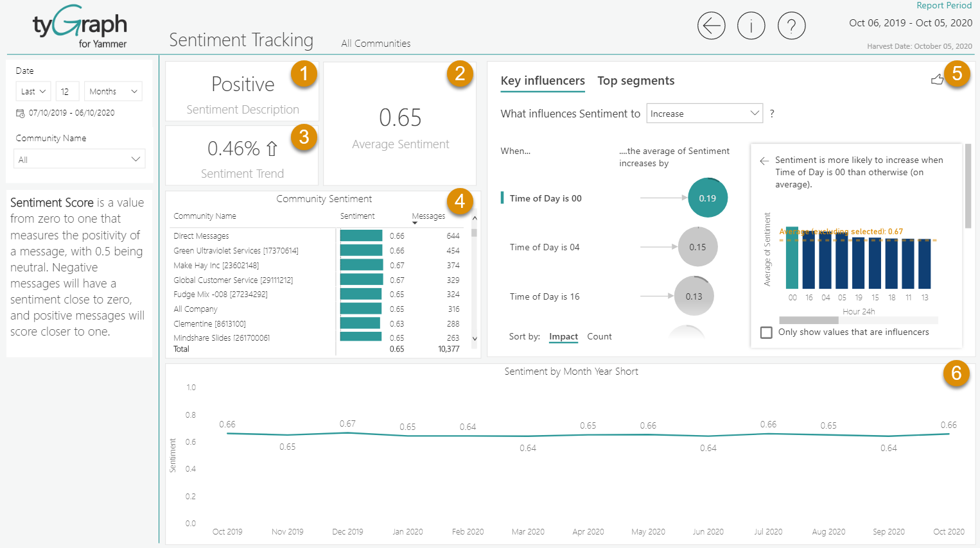Select the Key influencers tab
This screenshot has height=548, width=980.
(x=543, y=81)
